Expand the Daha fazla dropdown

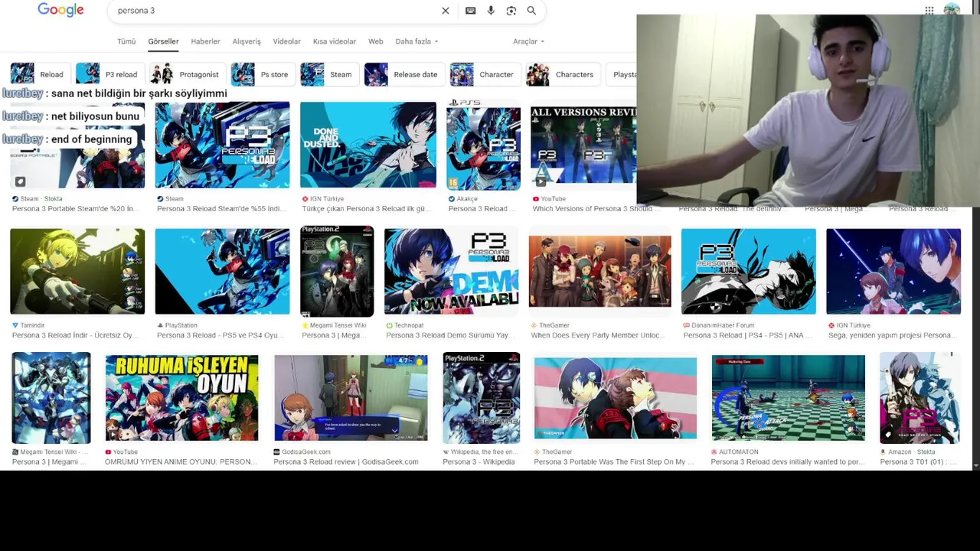click(416, 41)
